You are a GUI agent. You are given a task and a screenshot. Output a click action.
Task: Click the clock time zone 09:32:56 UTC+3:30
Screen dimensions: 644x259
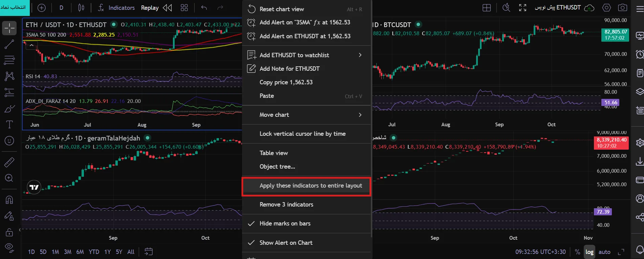coord(540,252)
